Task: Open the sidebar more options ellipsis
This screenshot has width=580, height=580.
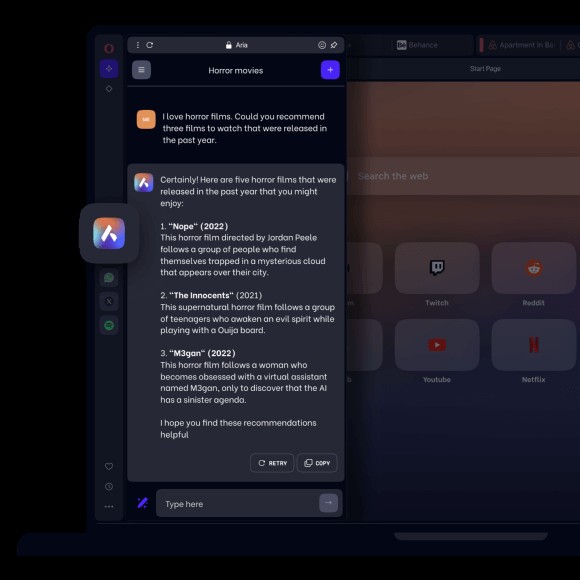Action: 109,506
